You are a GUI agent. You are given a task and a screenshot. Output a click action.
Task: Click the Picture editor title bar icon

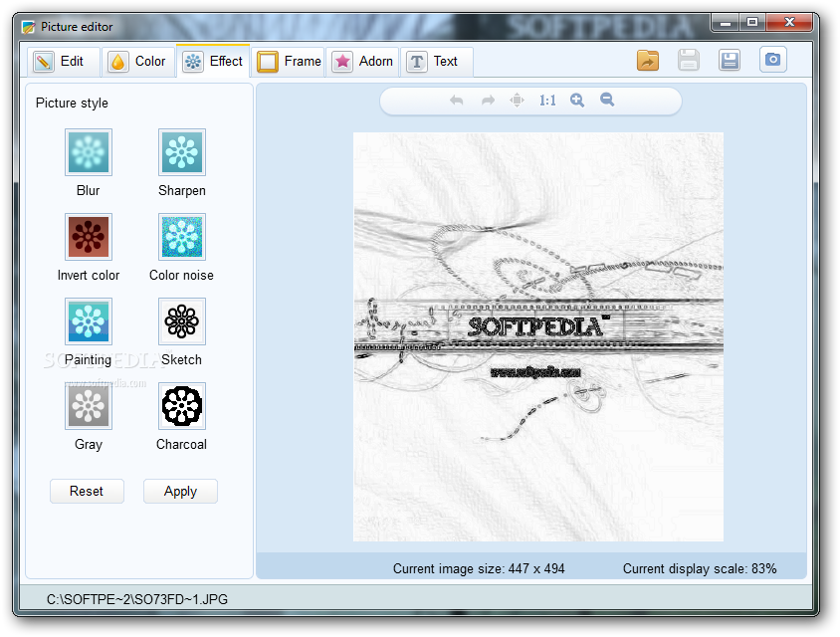(29, 27)
